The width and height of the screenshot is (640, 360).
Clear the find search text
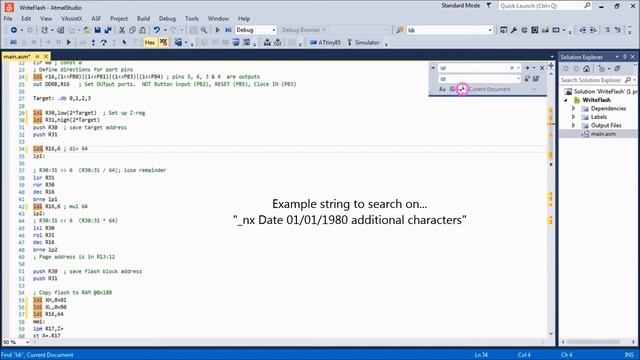tap(512, 68)
